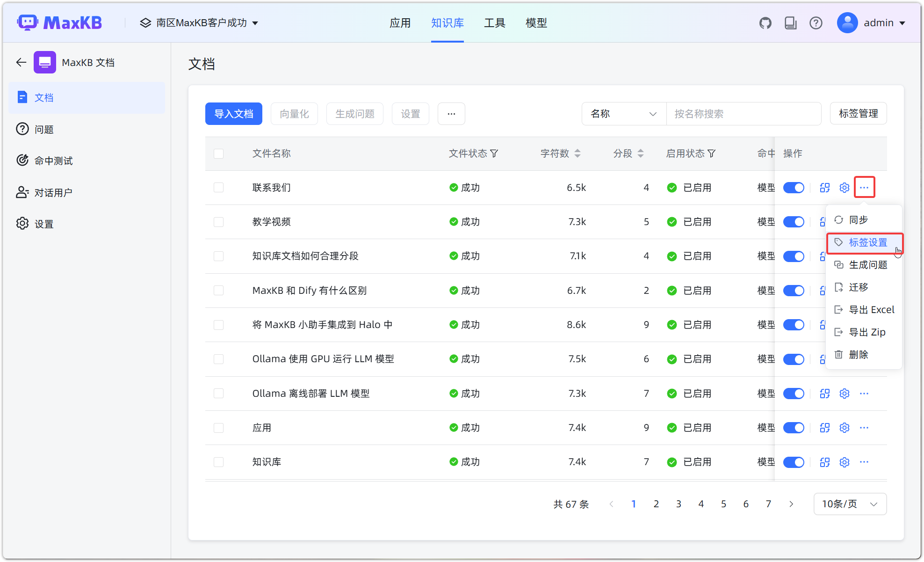The image size is (924, 562).
Task: Select the header checkbox to select all documents
Action: pos(218,153)
